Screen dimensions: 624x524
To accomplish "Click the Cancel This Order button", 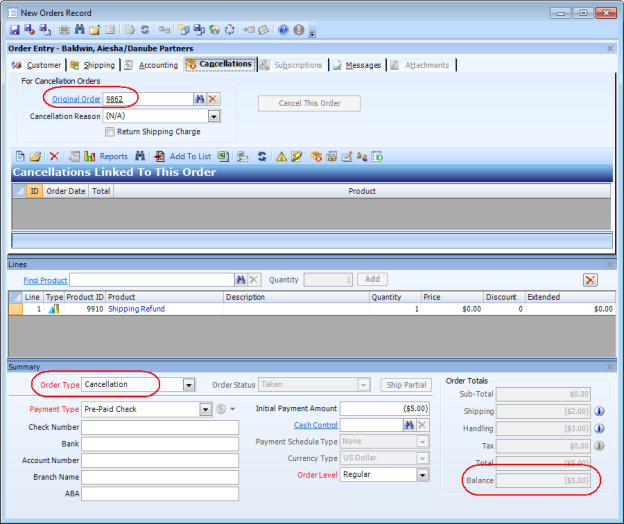I will coord(309,103).
